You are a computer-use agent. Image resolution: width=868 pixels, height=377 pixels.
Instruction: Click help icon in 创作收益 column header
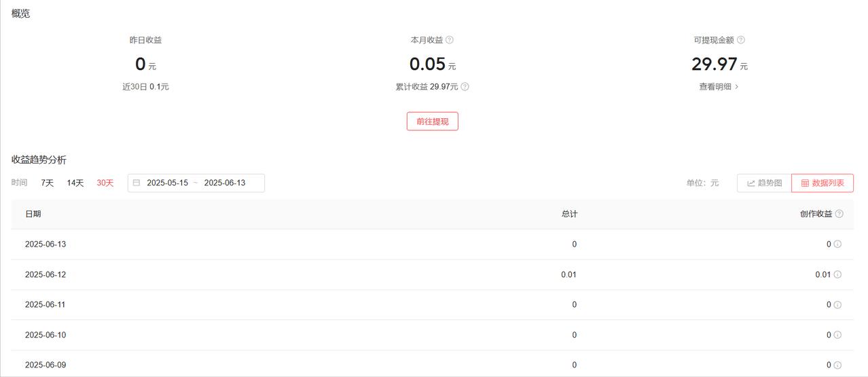point(839,214)
